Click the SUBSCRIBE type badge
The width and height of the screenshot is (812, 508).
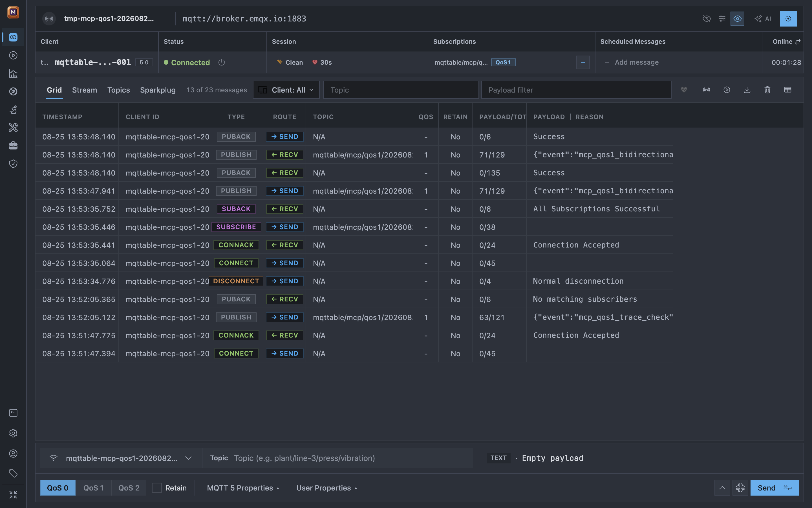tap(236, 227)
